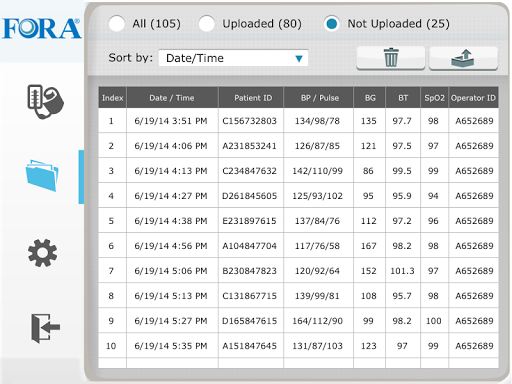
Task: Select patient ID C234847632
Action: point(250,171)
